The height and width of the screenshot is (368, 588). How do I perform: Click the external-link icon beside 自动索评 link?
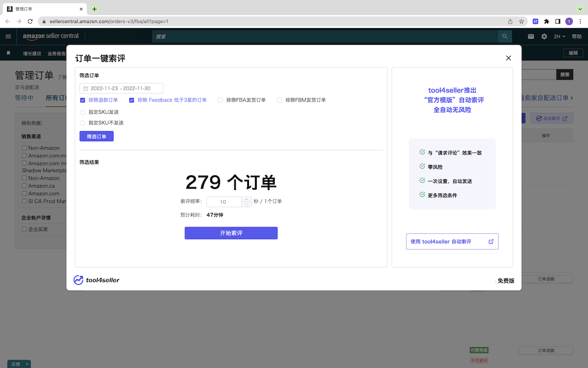[491, 241]
